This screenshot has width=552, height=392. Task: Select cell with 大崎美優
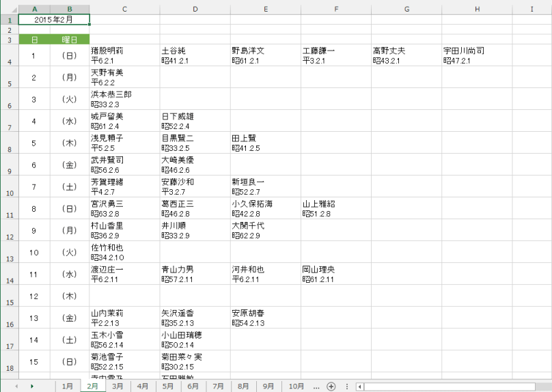195,165
